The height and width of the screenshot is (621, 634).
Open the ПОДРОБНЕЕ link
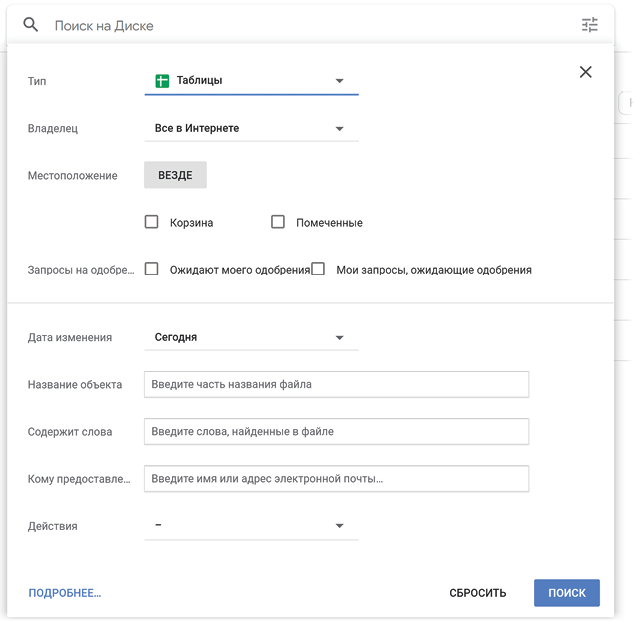65,593
